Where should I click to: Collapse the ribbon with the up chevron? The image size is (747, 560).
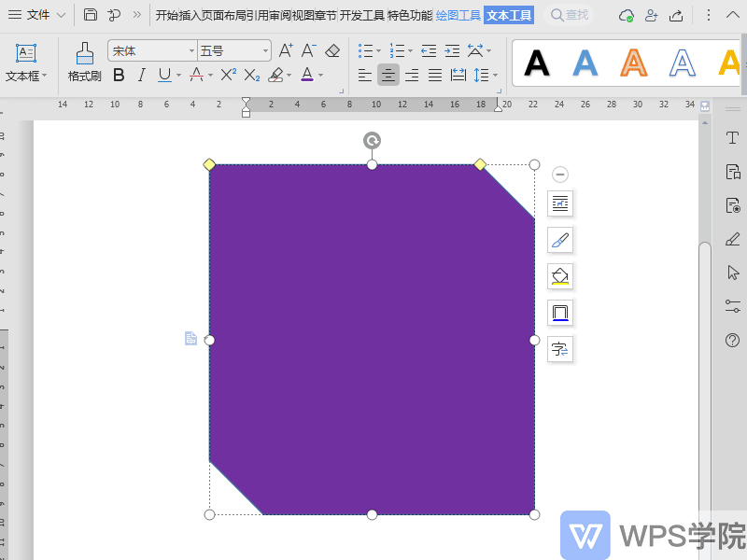733,15
